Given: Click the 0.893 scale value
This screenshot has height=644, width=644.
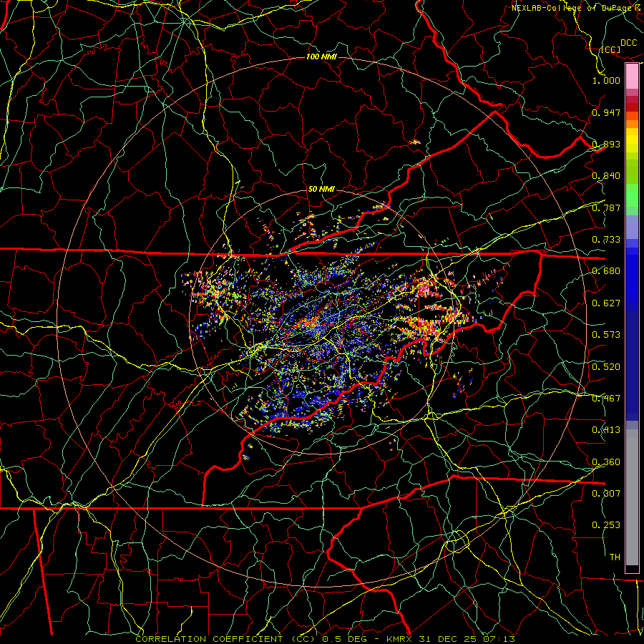Looking at the screenshot, I should pyautogui.click(x=606, y=144).
